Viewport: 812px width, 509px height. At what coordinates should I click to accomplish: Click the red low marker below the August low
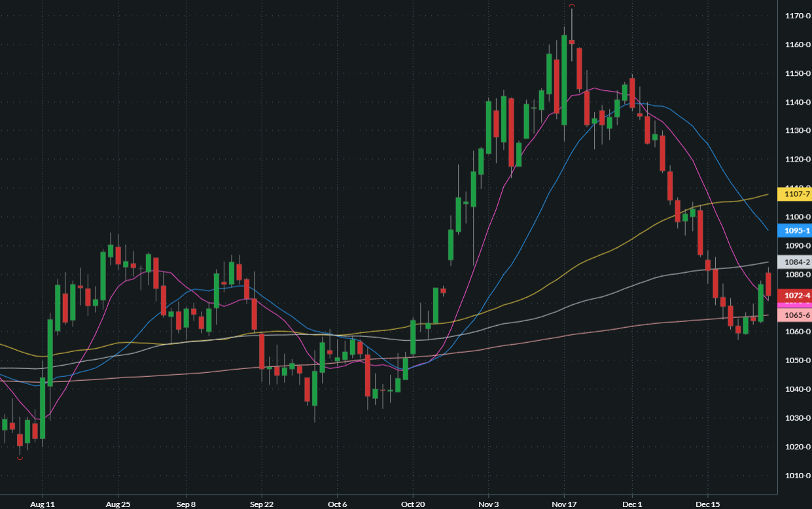(20, 458)
